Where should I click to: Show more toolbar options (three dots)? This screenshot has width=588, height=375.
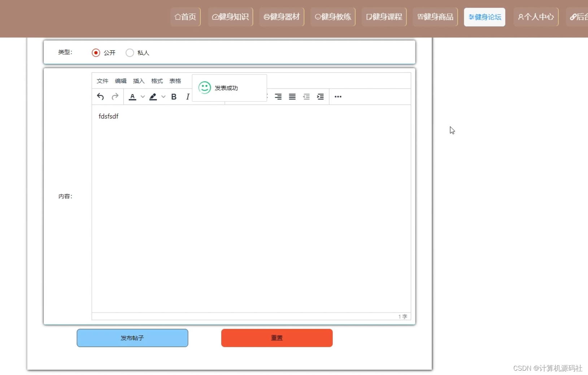338,96
